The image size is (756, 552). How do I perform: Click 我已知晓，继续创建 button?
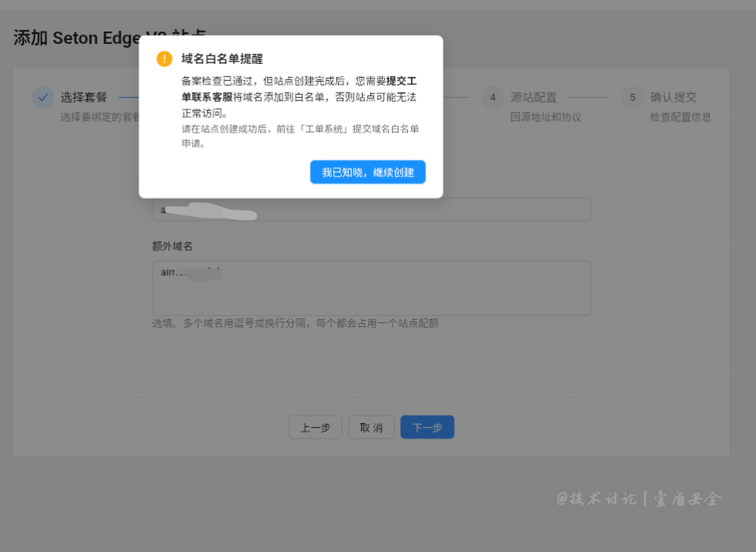367,172
